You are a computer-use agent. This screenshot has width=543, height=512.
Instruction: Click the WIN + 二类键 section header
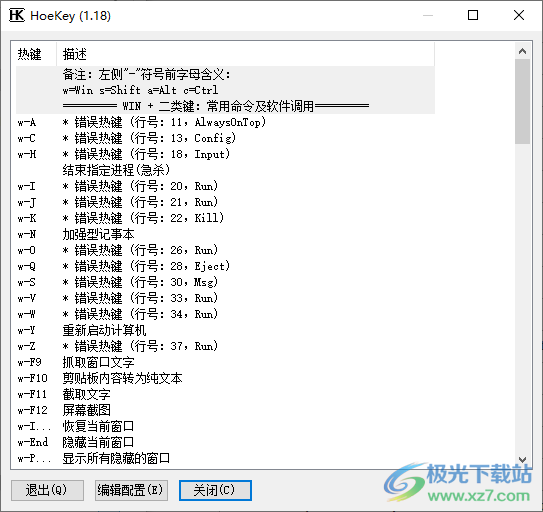[x=225, y=106]
